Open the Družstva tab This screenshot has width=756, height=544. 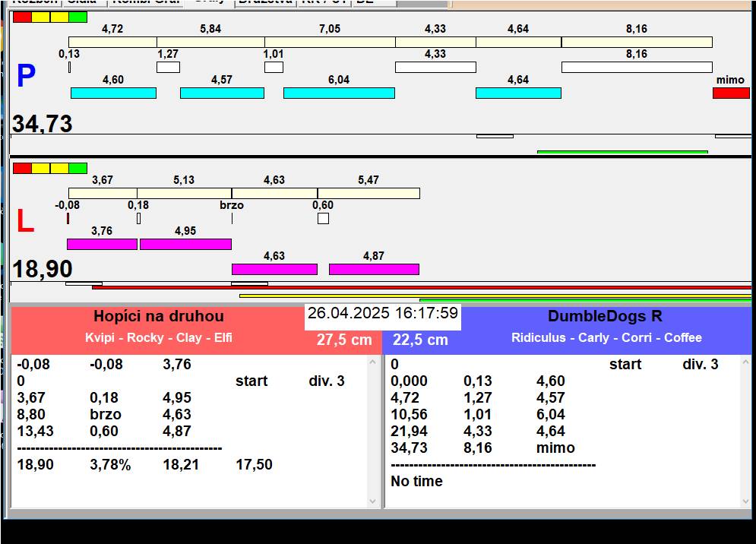pyautogui.click(x=264, y=2)
